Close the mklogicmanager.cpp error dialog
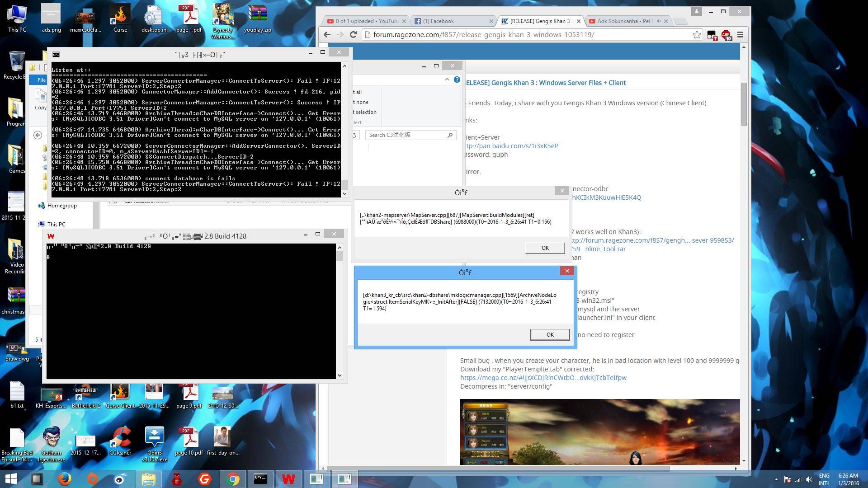Image resolution: width=868 pixels, height=488 pixels. click(567, 271)
